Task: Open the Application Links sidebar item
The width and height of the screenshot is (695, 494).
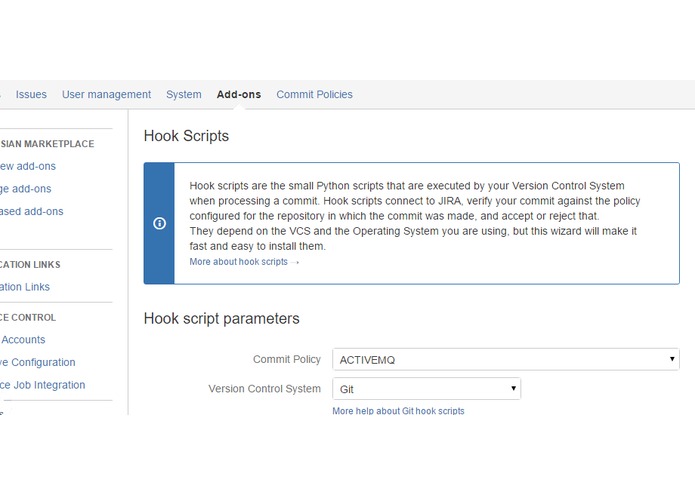Action: [25, 287]
